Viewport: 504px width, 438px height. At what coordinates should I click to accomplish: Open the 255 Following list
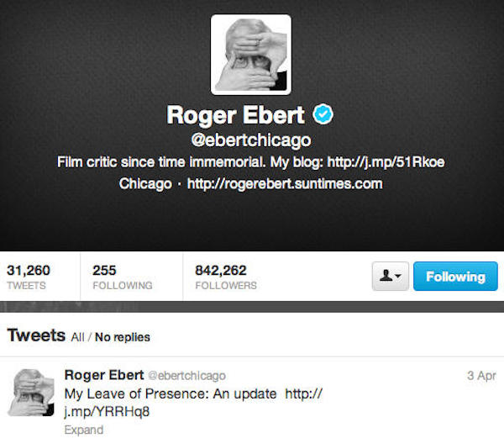point(122,277)
